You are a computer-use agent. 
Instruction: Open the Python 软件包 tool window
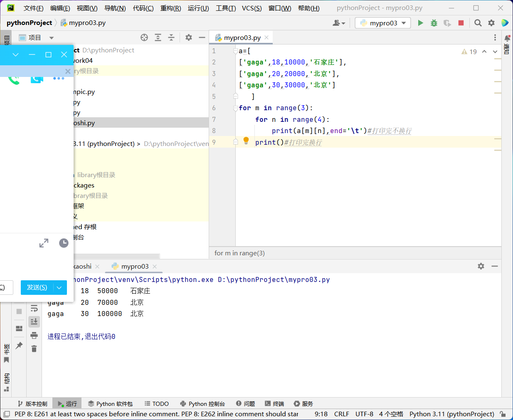click(x=110, y=404)
